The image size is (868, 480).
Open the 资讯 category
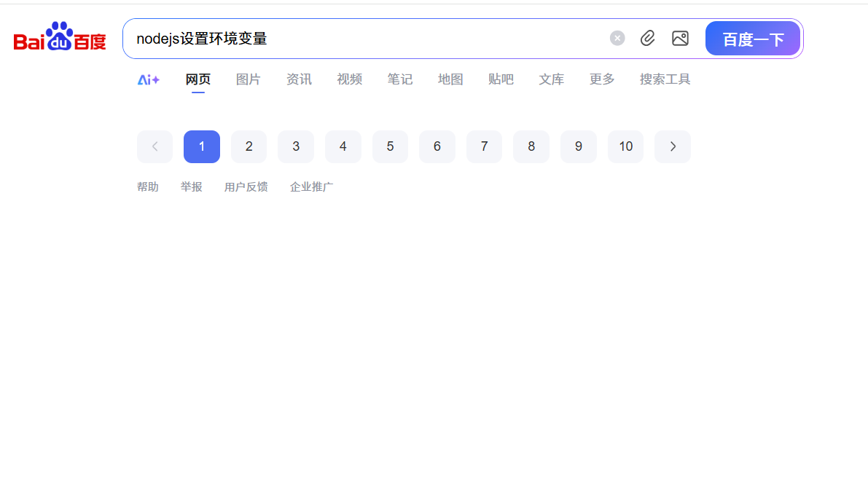tap(299, 79)
